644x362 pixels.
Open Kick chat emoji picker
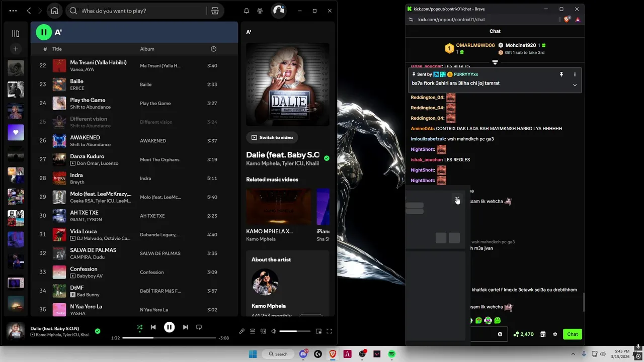500,334
